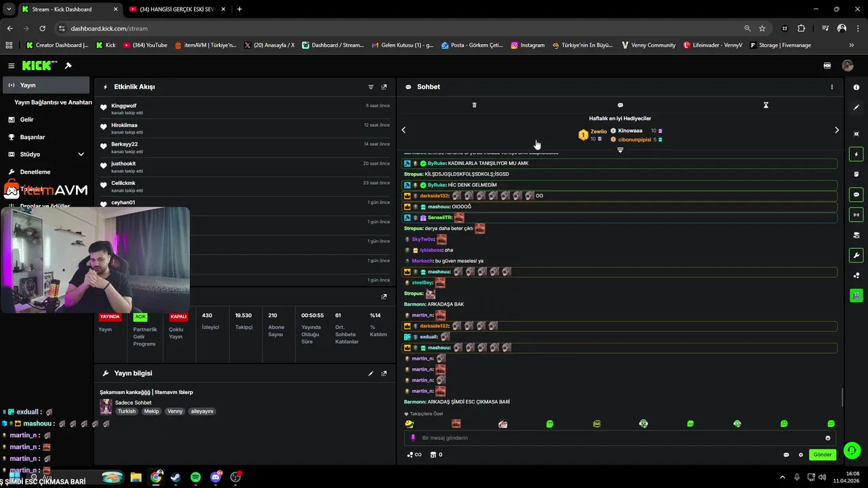The height and width of the screenshot is (488, 868).
Task: Click the Kick logo in the header
Action: pos(40,66)
